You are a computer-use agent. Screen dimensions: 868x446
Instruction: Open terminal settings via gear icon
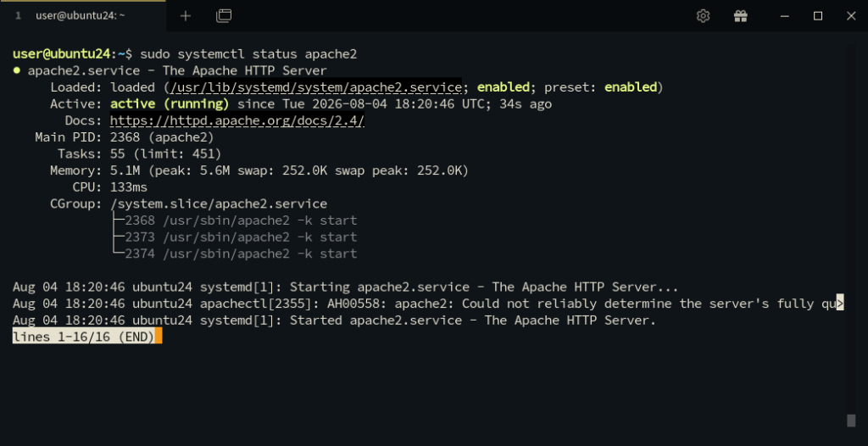(x=703, y=16)
